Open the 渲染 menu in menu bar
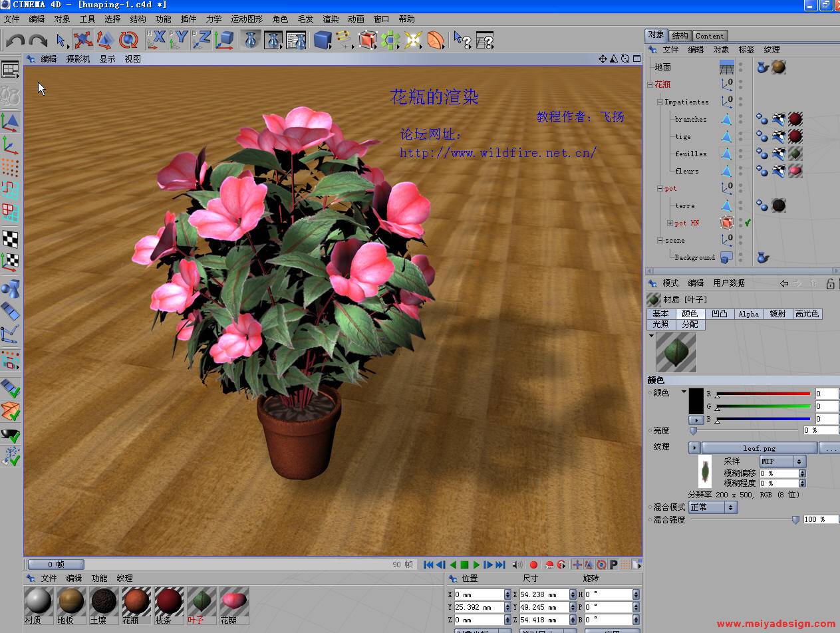Viewport: 840px width, 633px height. click(331, 19)
